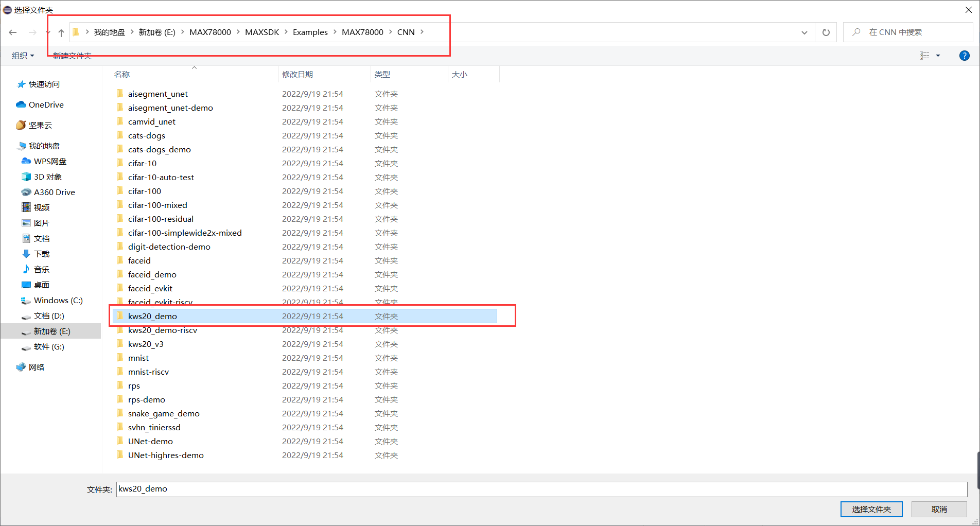Navigate up one folder level

[x=61, y=32]
